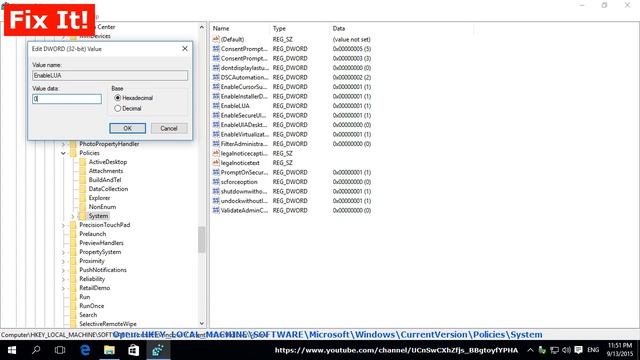Viewport: 640px width, 360px height.
Task: Click the PromptOnSecur... value icon
Action: click(216, 172)
